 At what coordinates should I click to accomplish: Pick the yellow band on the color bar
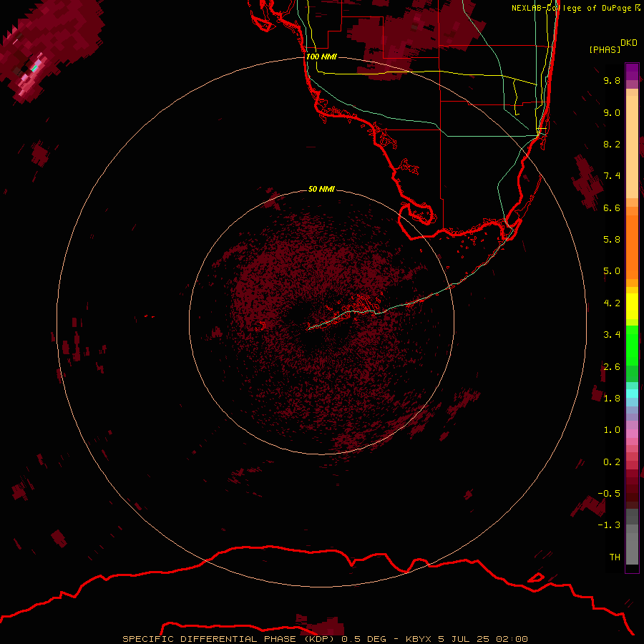632,306
